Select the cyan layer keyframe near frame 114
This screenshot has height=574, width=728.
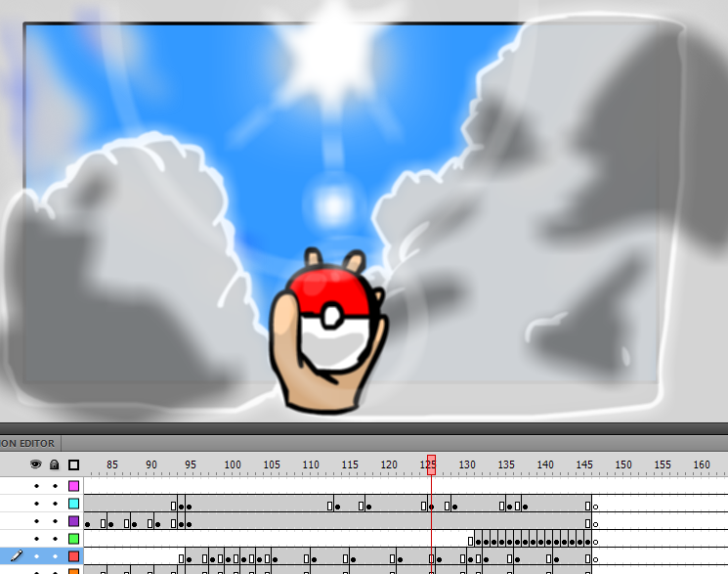(x=337, y=507)
